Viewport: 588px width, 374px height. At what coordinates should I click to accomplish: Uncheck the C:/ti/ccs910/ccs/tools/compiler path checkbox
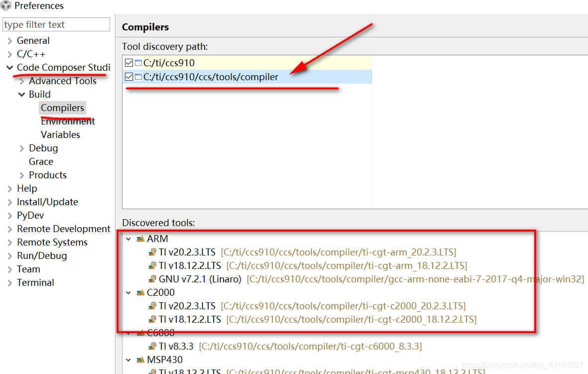pos(129,77)
